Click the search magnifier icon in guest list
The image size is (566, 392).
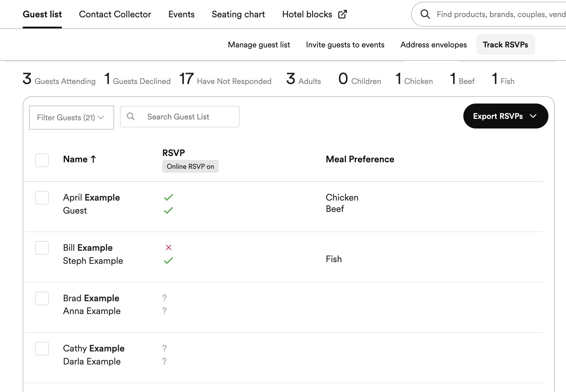click(131, 116)
